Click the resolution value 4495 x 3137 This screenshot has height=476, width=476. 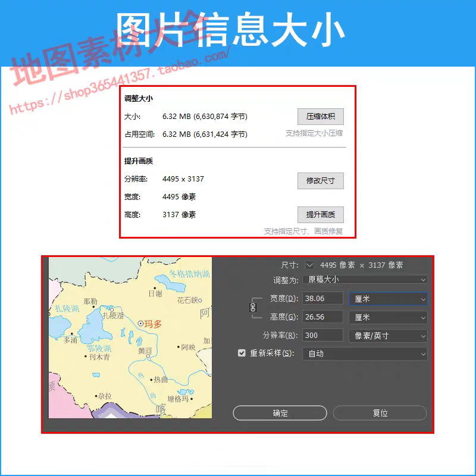coord(183,179)
